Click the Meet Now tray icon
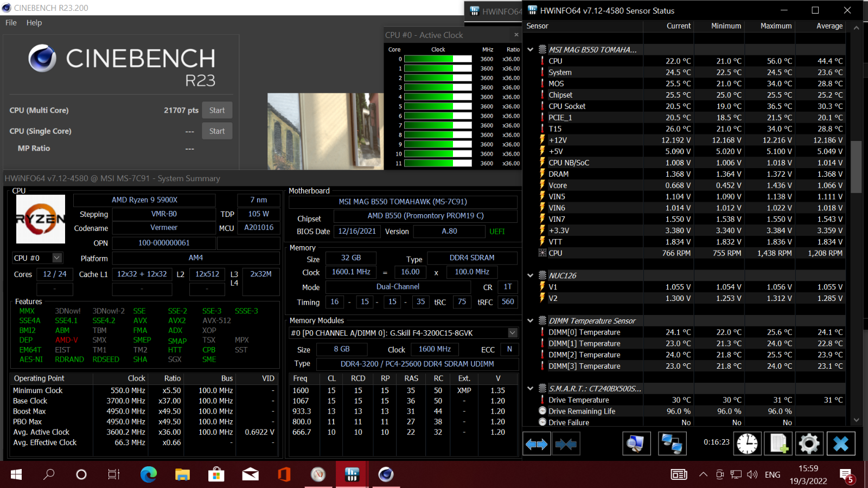868x488 pixels. (720, 474)
